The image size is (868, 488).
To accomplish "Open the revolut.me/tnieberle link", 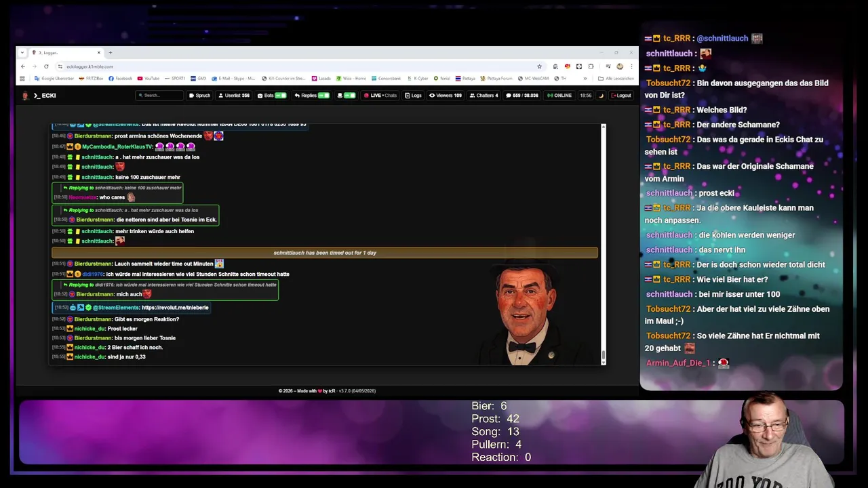I will point(175,308).
